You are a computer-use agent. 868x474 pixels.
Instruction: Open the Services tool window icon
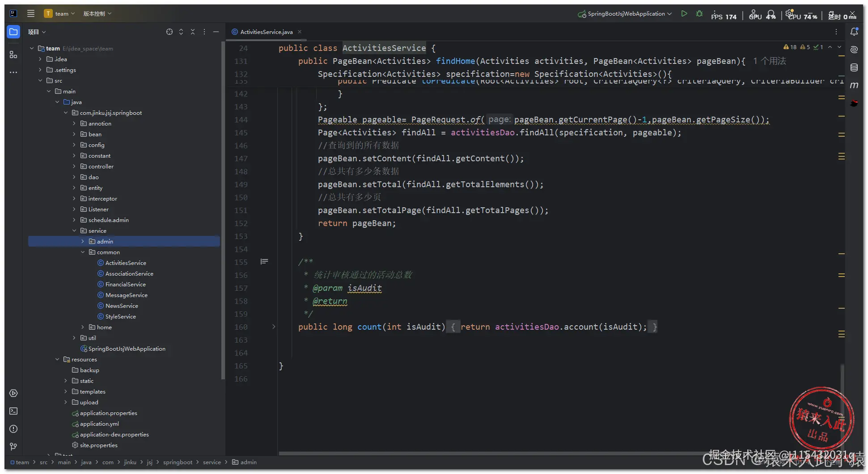click(13, 393)
